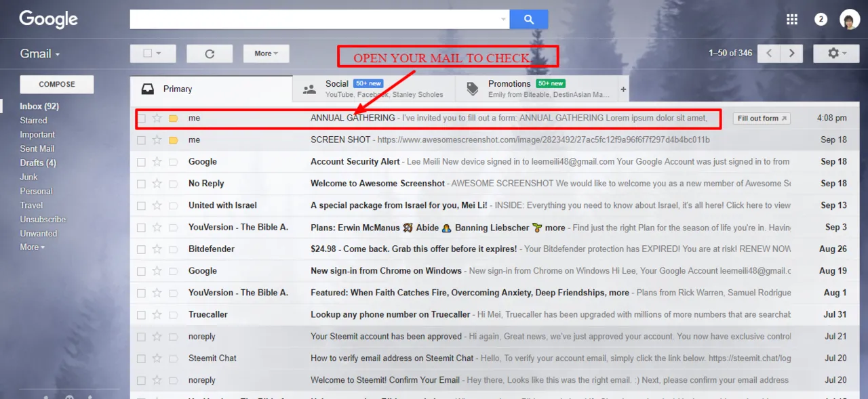This screenshot has height=399, width=868.
Task: Open the Unwanted label
Action: tap(39, 234)
